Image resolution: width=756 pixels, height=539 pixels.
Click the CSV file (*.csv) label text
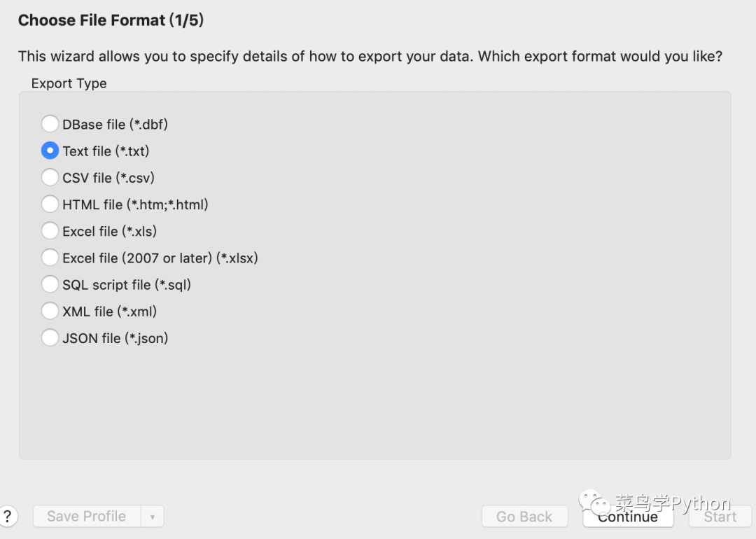[108, 178]
